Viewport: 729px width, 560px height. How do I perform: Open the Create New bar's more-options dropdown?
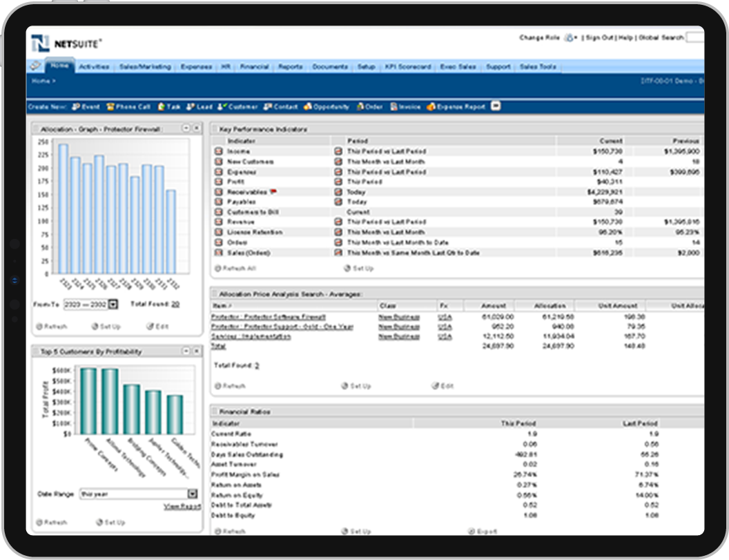(x=496, y=106)
